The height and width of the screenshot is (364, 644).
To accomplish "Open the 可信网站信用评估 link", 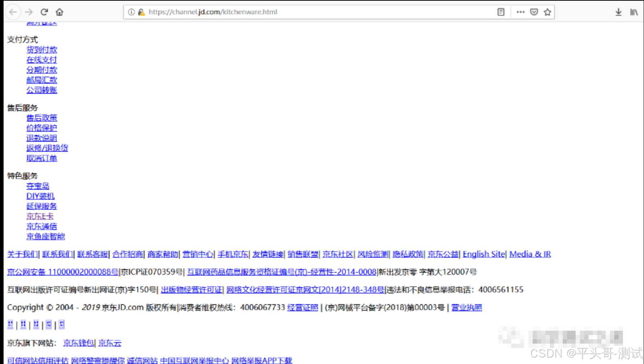I will click(38, 360).
